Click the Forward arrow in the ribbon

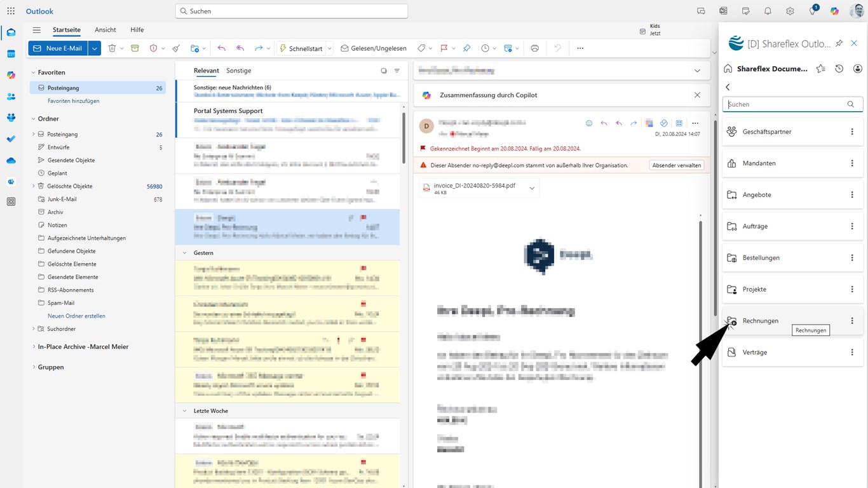(x=259, y=48)
